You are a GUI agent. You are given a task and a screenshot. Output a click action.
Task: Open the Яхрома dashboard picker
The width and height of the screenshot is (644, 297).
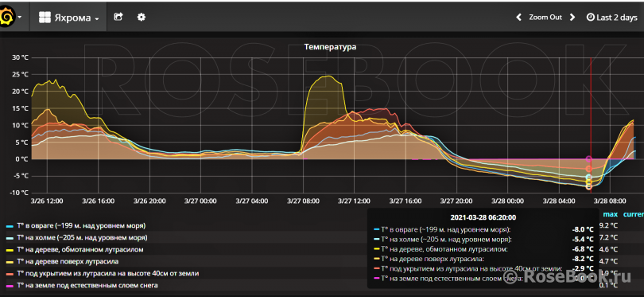(x=68, y=18)
